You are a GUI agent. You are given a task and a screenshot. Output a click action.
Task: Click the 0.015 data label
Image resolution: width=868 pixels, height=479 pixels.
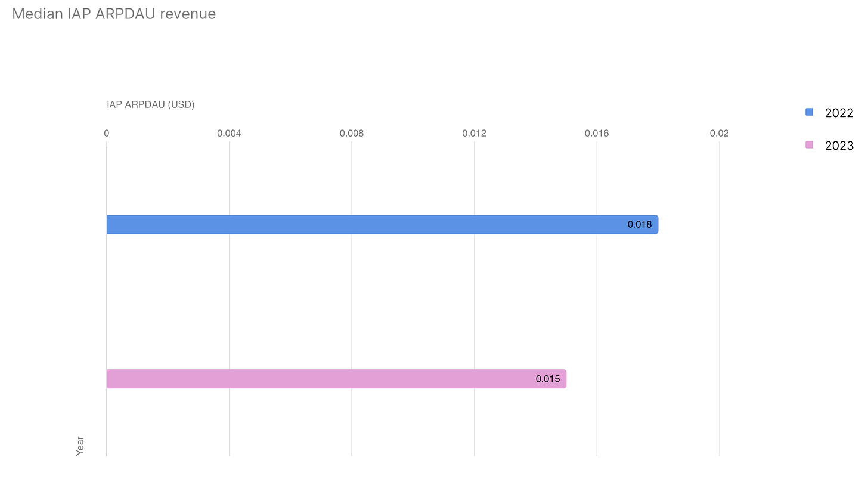(x=547, y=379)
